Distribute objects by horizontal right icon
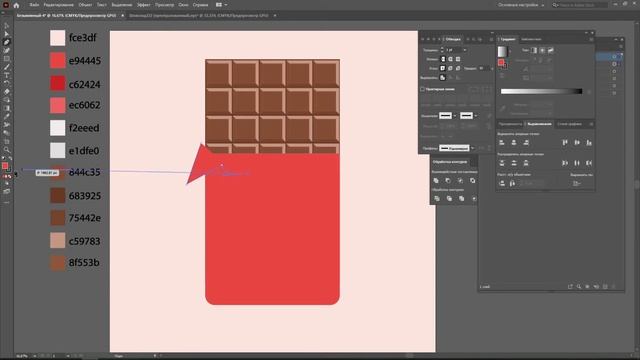The width and height of the screenshot is (640, 360). pos(589,163)
